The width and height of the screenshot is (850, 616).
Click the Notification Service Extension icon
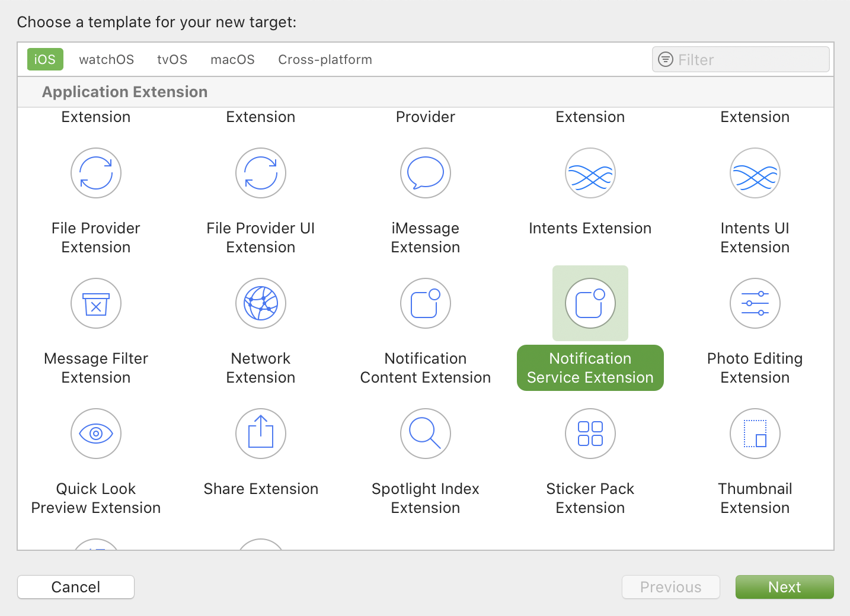point(590,303)
